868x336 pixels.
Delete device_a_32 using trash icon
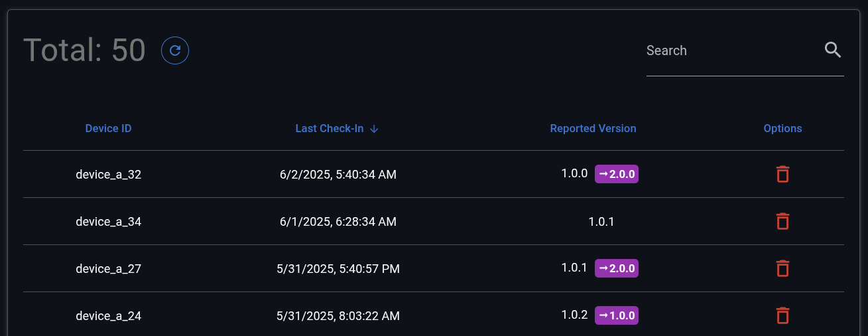782,175
